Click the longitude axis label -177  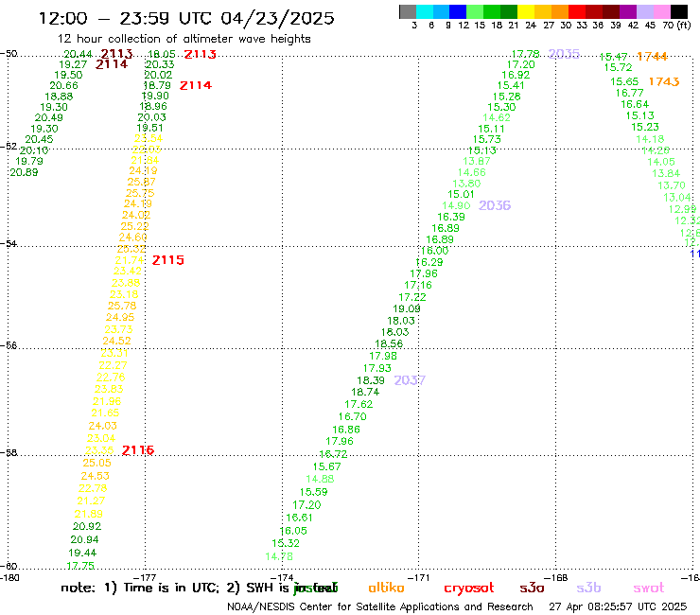point(145,577)
